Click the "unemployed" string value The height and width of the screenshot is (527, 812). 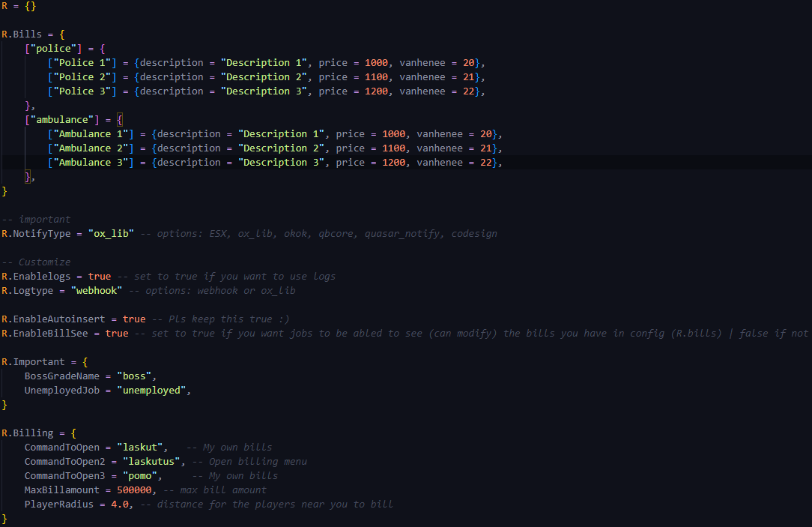point(152,391)
